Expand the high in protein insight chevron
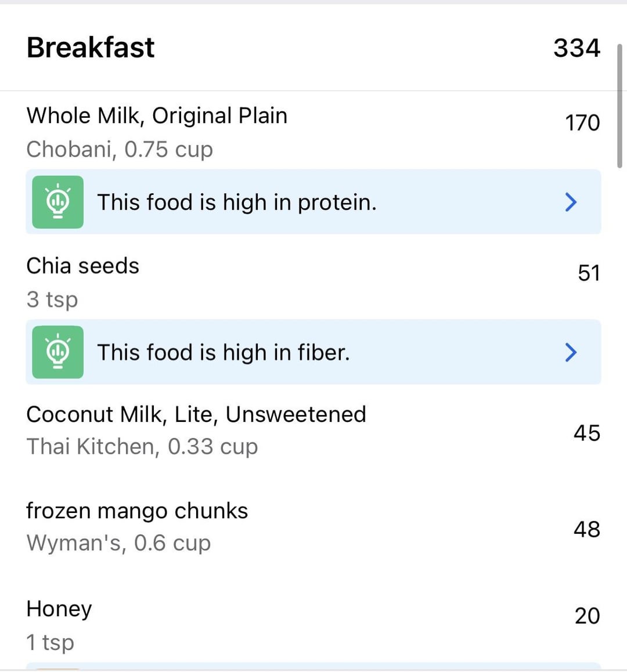This screenshot has height=672, width=627. 571,202
